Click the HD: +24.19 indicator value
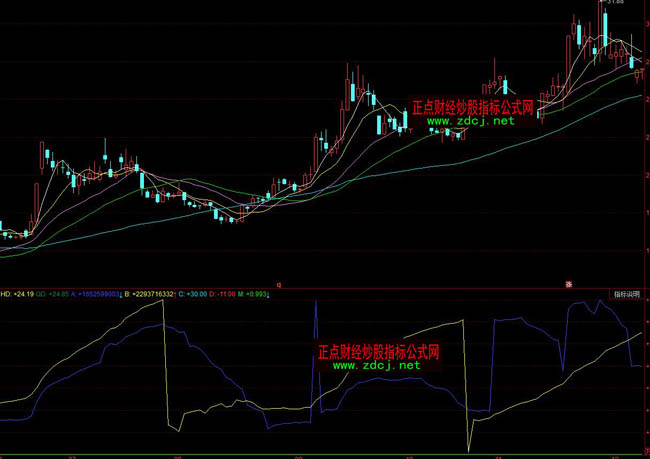The width and height of the screenshot is (650, 459). tap(17, 295)
